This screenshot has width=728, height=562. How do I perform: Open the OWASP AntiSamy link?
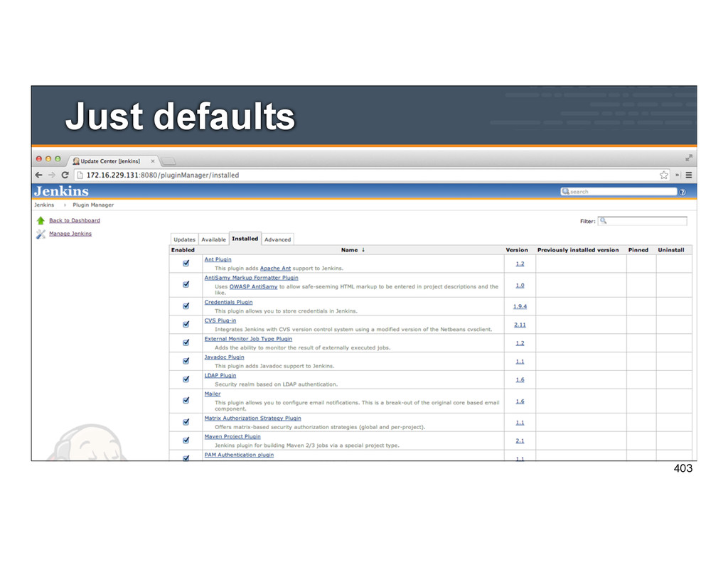[x=253, y=286]
